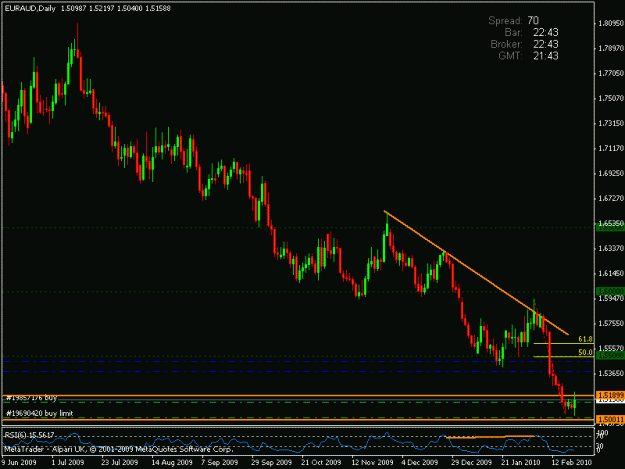Click the orange 1.51899 price tag
Image resolution: width=625 pixels, height=469 pixels.
(x=610, y=395)
